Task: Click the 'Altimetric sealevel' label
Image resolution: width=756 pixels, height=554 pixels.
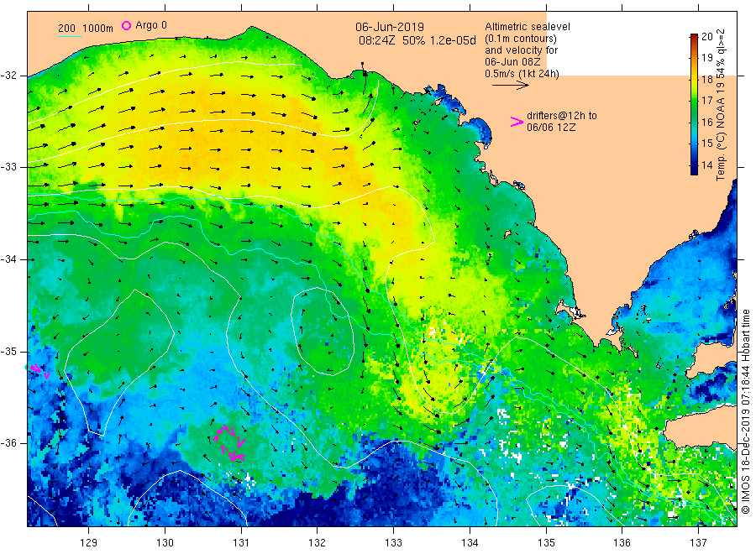Action: point(527,27)
